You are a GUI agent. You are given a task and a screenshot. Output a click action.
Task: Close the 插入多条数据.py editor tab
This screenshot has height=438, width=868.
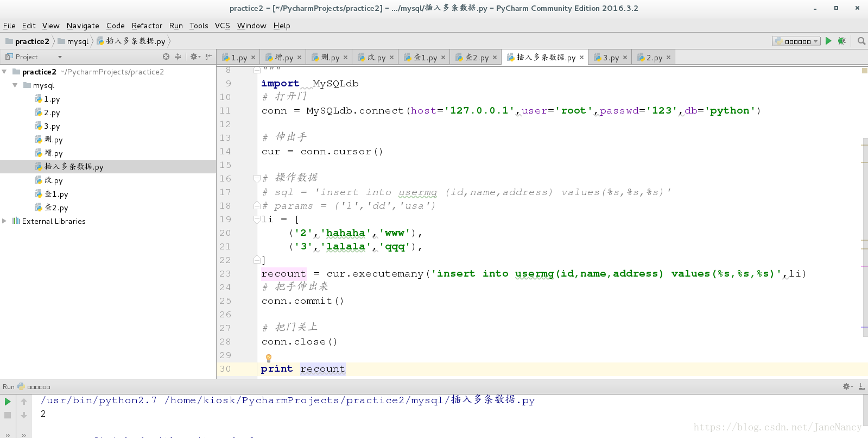pyautogui.click(x=581, y=57)
